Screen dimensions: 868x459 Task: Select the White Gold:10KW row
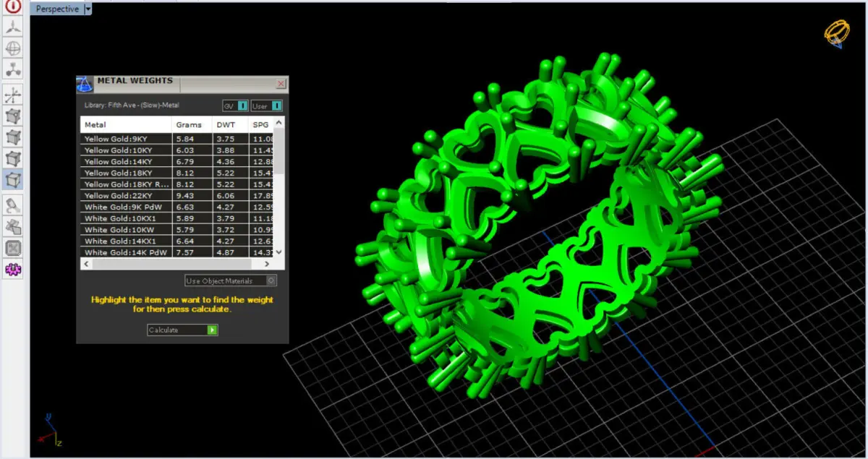point(178,230)
